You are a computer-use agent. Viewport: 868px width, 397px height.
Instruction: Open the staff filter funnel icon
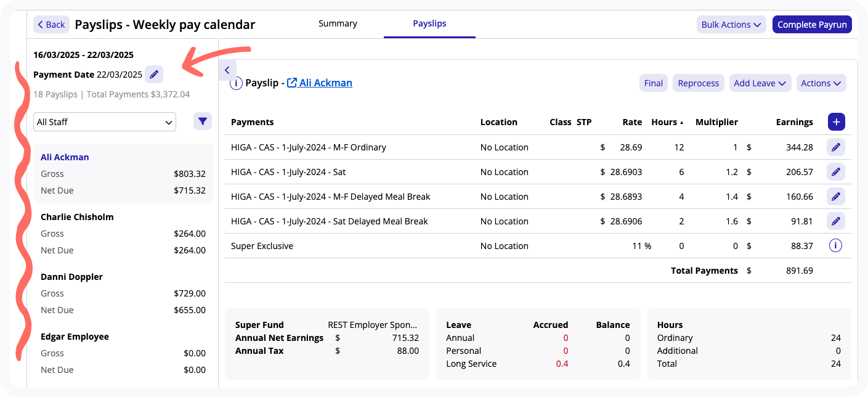click(x=203, y=121)
